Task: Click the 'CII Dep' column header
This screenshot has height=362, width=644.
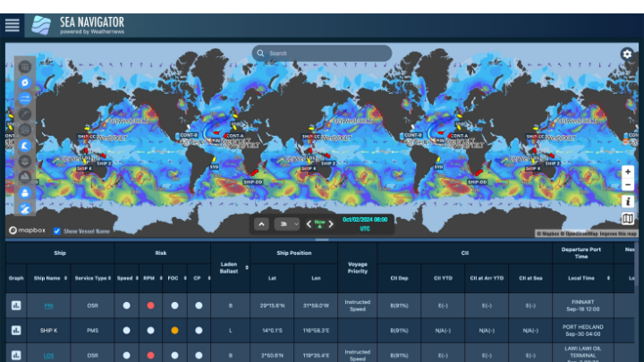Action: tap(399, 278)
